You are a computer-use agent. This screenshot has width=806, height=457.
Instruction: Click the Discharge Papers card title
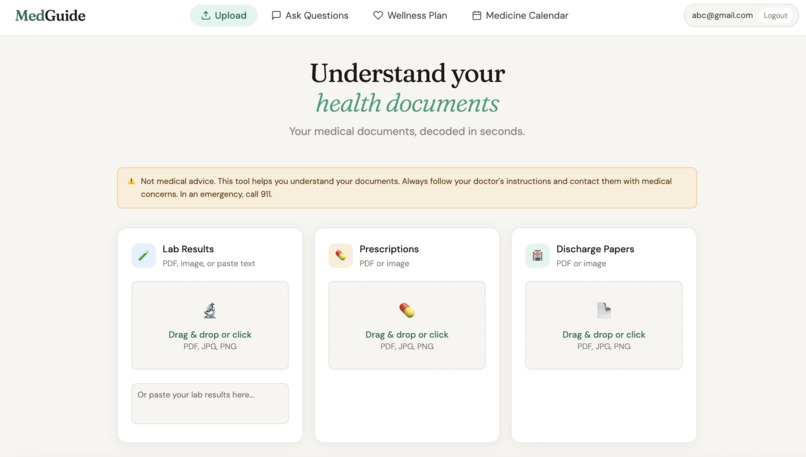[595, 249]
